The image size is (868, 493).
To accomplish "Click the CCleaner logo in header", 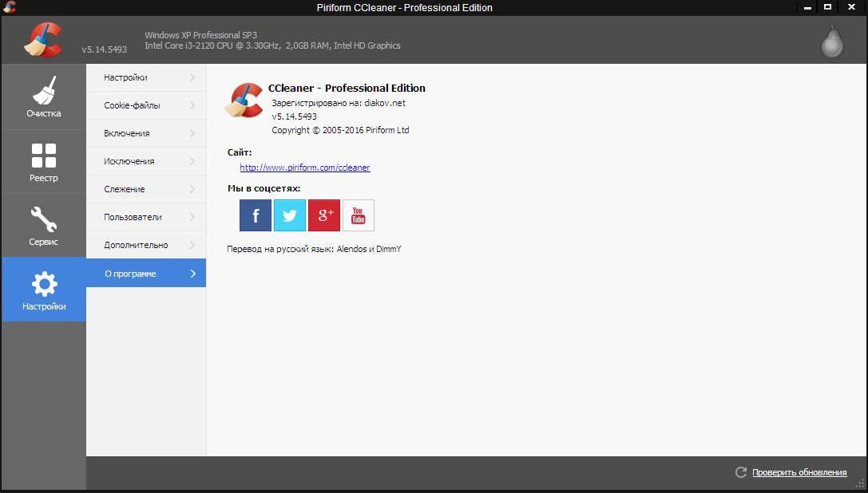I will [43, 40].
